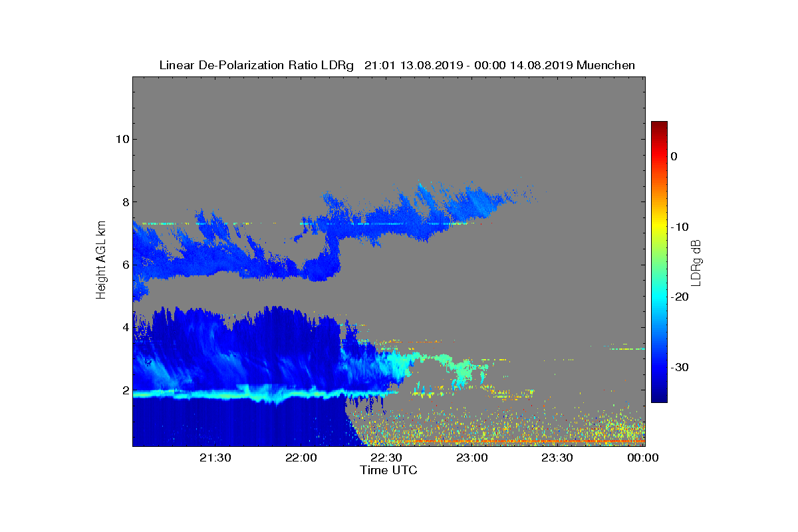Screen dimensions: 798x532
Task: Click the height tick label '4'
Action: tap(124, 327)
